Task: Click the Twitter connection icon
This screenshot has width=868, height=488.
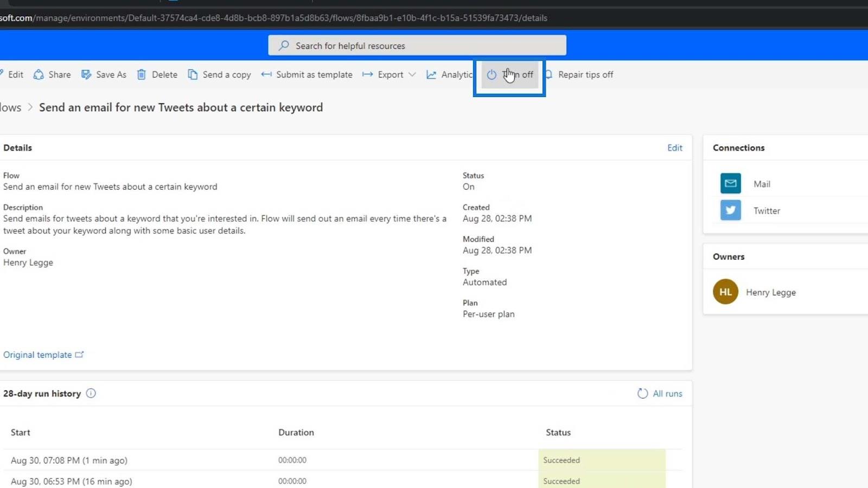Action: click(731, 210)
